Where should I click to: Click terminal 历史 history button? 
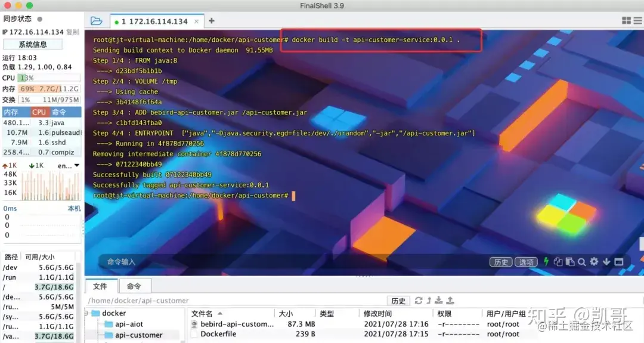tap(501, 262)
